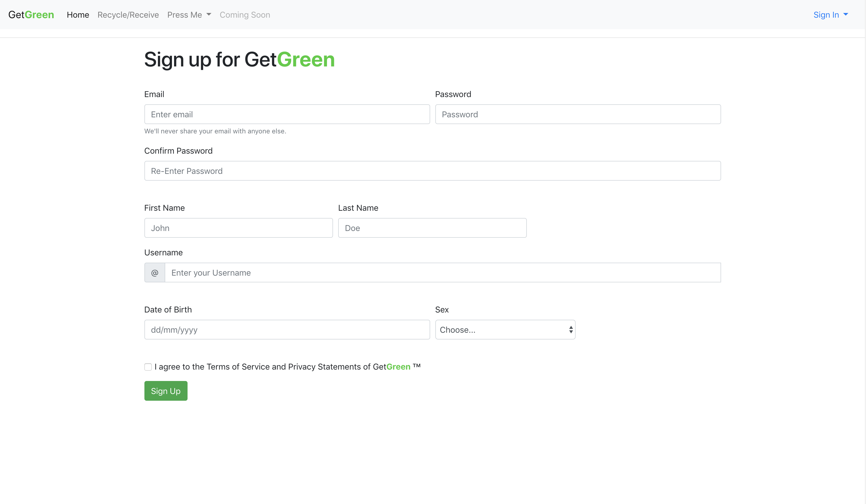Focus the Enter email field

287,114
